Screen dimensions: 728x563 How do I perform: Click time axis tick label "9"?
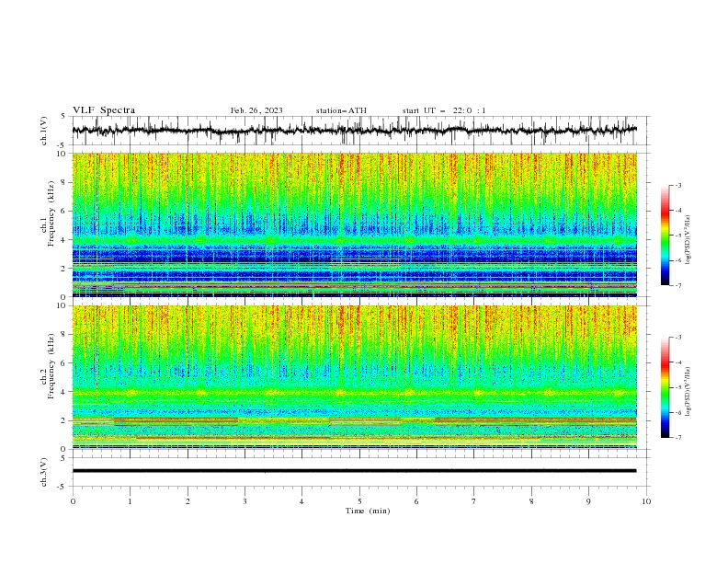point(588,501)
